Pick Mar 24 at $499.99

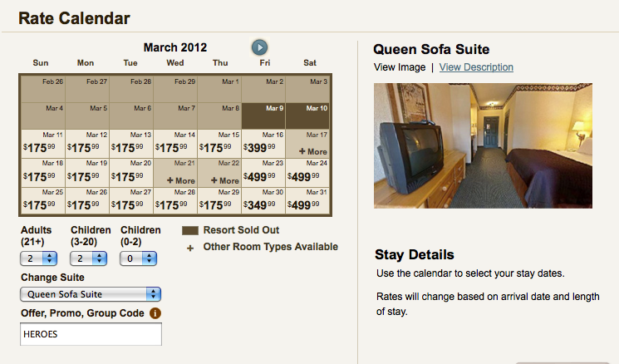click(x=307, y=173)
